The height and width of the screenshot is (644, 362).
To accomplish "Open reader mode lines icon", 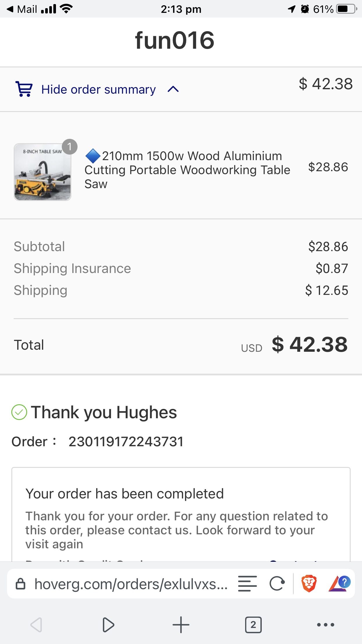I will pyautogui.click(x=247, y=584).
